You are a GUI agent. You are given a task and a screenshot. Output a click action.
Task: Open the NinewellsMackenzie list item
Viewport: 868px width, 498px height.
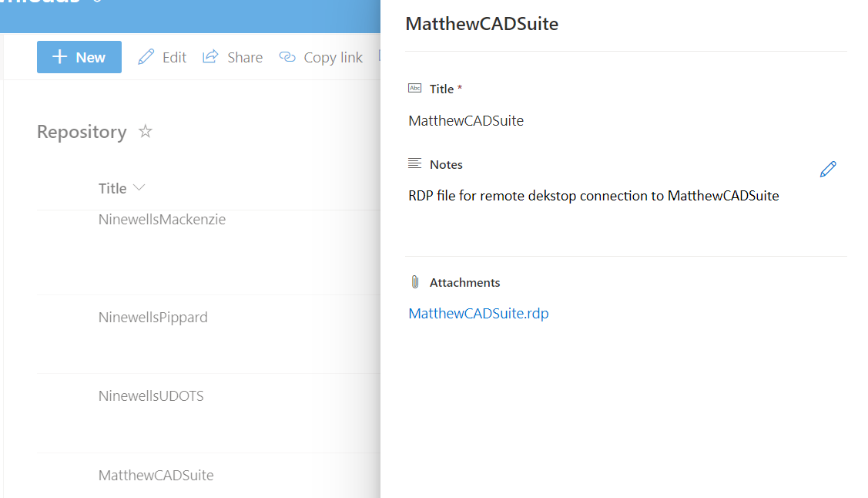[162, 220]
